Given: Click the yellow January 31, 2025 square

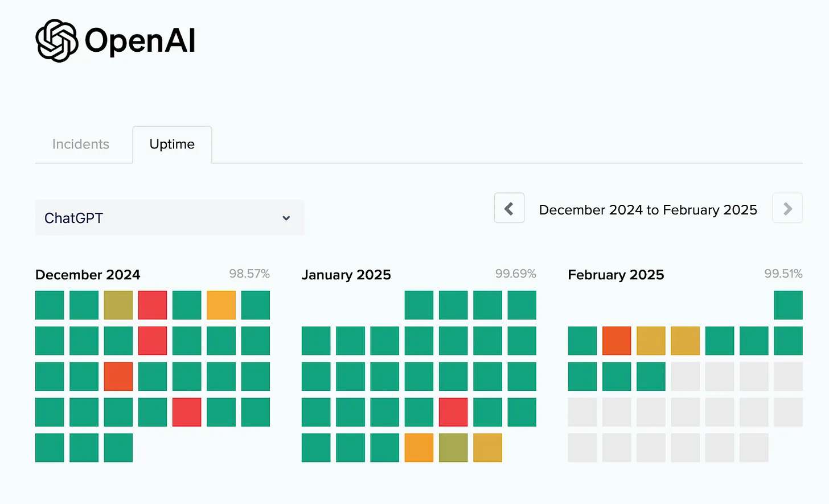Looking at the screenshot, I should coord(487,448).
